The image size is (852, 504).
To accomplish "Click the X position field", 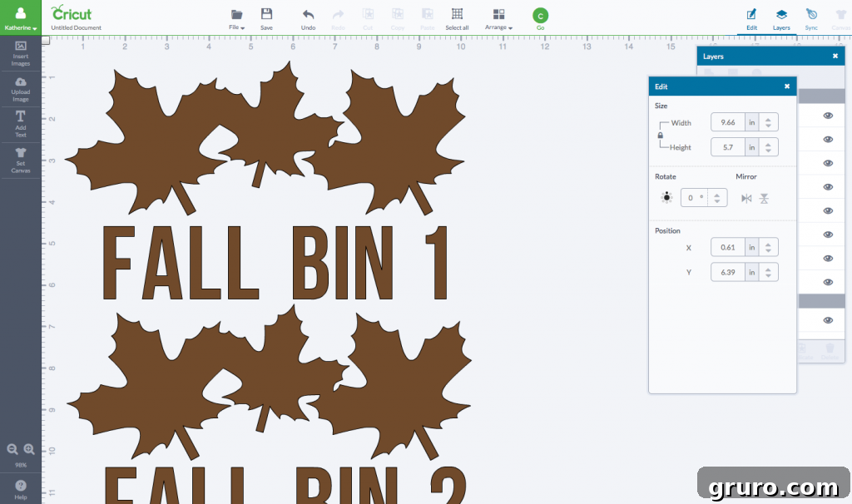I will 727,247.
